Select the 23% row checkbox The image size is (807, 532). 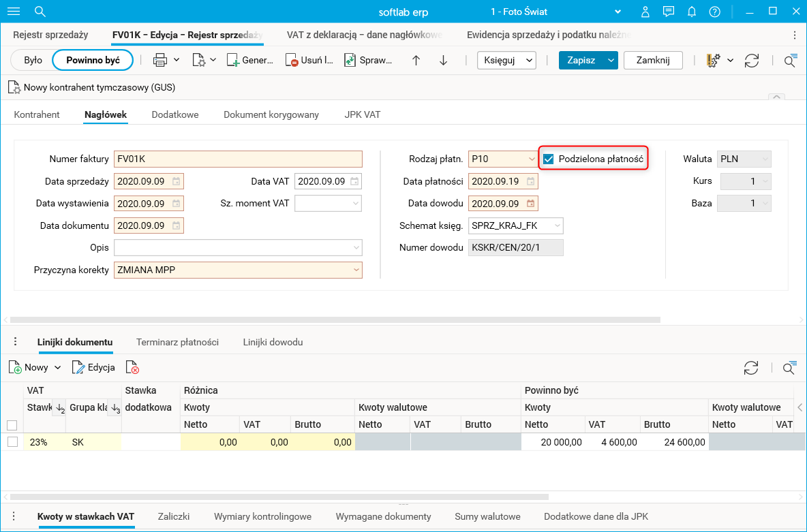12,441
